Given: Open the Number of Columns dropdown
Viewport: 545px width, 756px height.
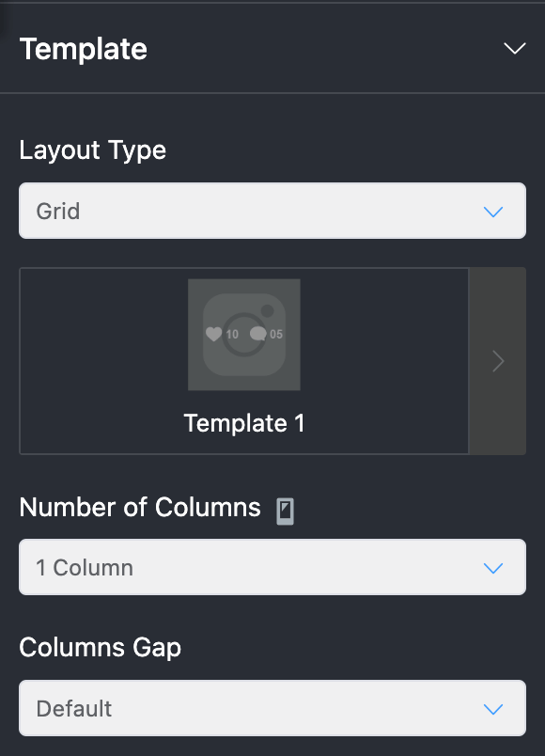Looking at the screenshot, I should (x=272, y=567).
